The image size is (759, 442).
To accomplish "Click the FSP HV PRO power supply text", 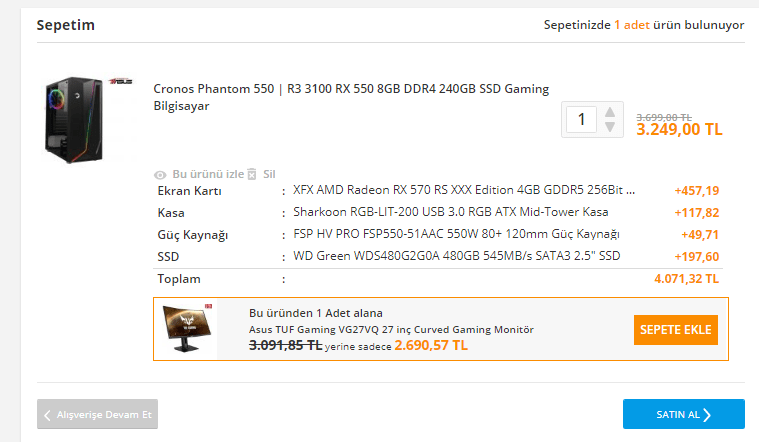I will (456, 234).
